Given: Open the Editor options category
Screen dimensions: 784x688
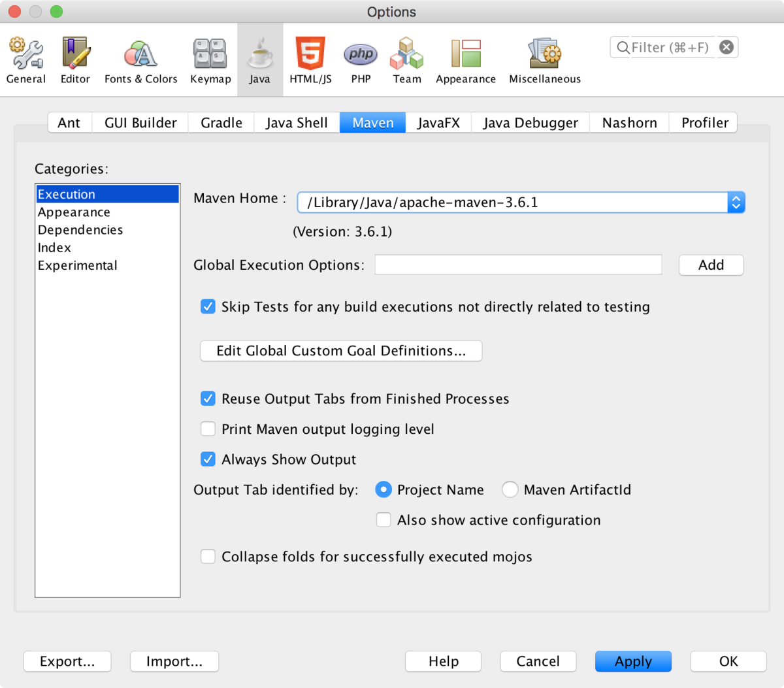Looking at the screenshot, I should coord(75,61).
